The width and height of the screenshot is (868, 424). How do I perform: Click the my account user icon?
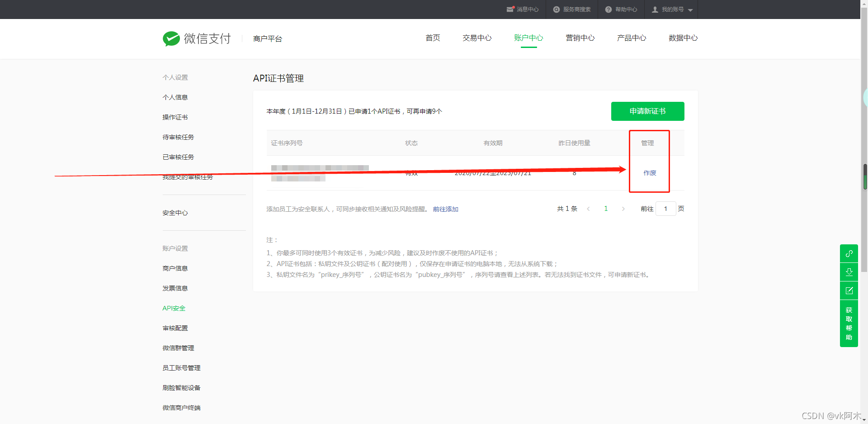point(655,10)
